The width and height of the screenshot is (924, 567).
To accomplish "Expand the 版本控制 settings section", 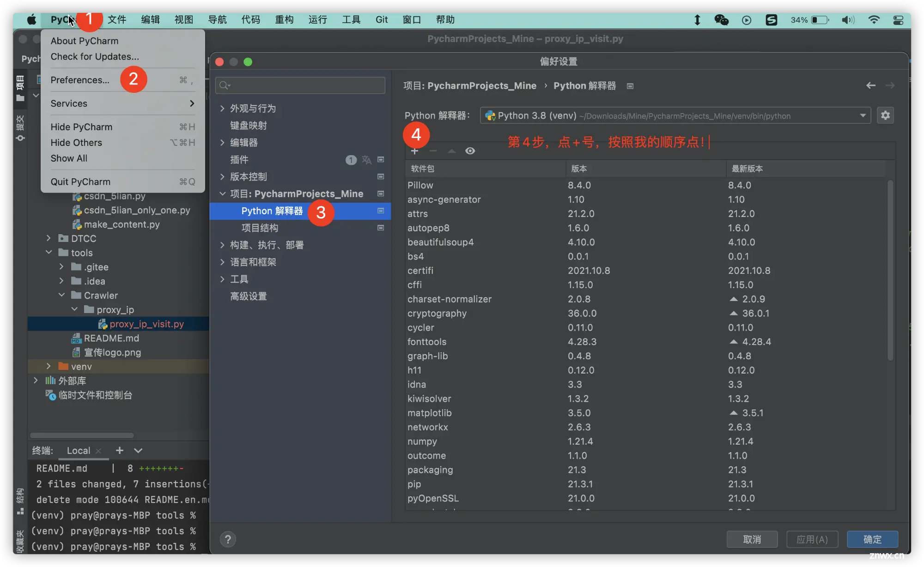I will click(222, 176).
